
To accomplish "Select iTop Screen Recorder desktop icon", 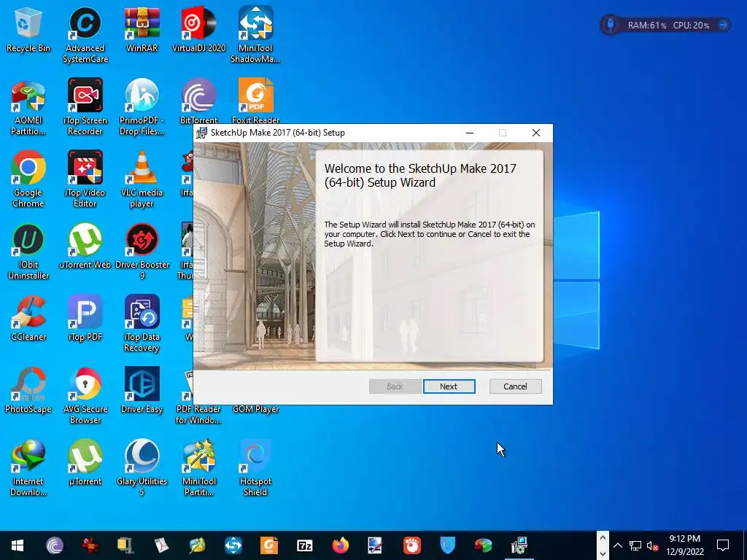I will tap(85, 108).
